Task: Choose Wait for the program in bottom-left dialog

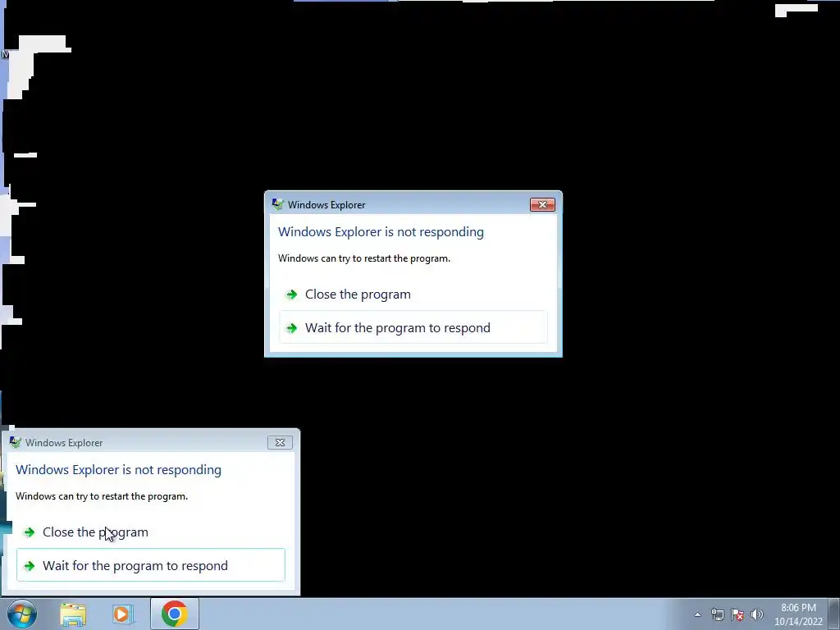Action: point(151,565)
